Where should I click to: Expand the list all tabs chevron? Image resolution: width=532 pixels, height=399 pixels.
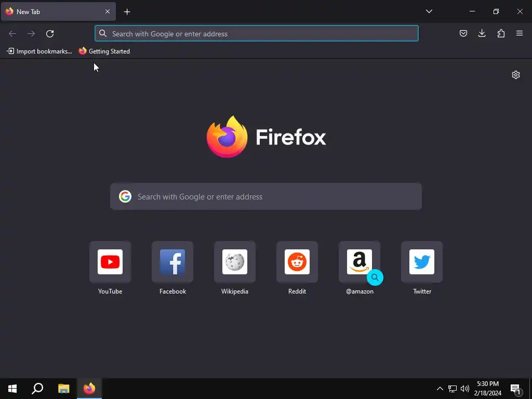[x=429, y=11]
